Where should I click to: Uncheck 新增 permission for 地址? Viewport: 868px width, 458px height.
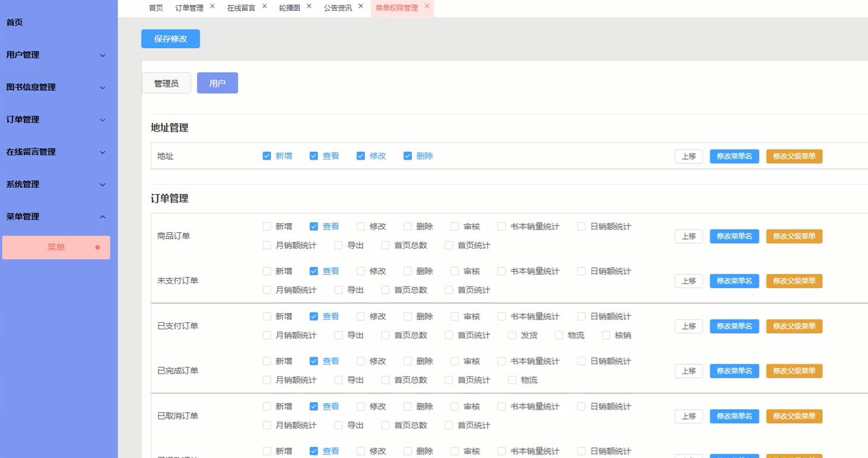[x=267, y=155]
